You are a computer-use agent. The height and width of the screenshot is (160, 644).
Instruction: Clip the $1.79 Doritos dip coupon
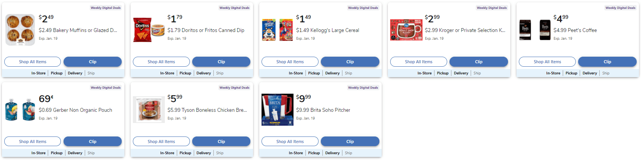tap(221, 62)
